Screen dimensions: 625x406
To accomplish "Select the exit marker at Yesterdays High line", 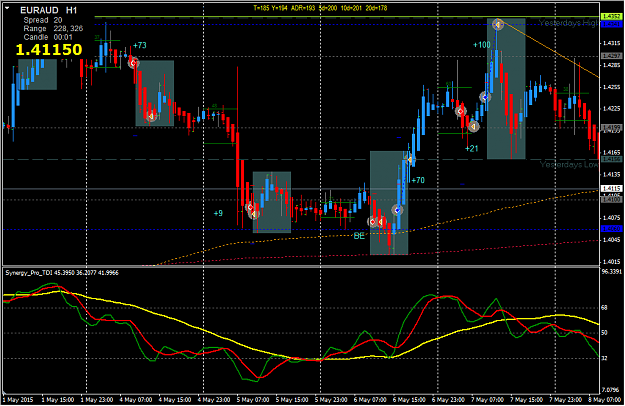I will (x=497, y=25).
